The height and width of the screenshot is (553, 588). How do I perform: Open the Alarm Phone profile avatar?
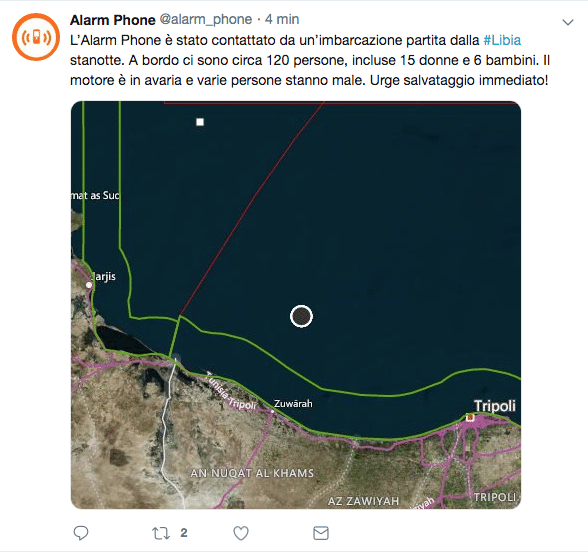tap(36, 37)
